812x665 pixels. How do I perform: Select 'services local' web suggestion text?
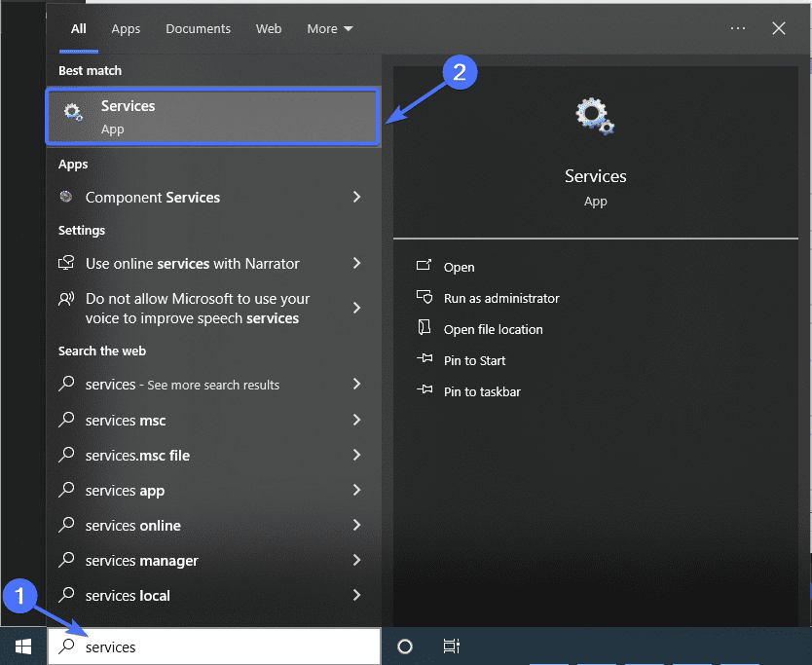coord(128,596)
